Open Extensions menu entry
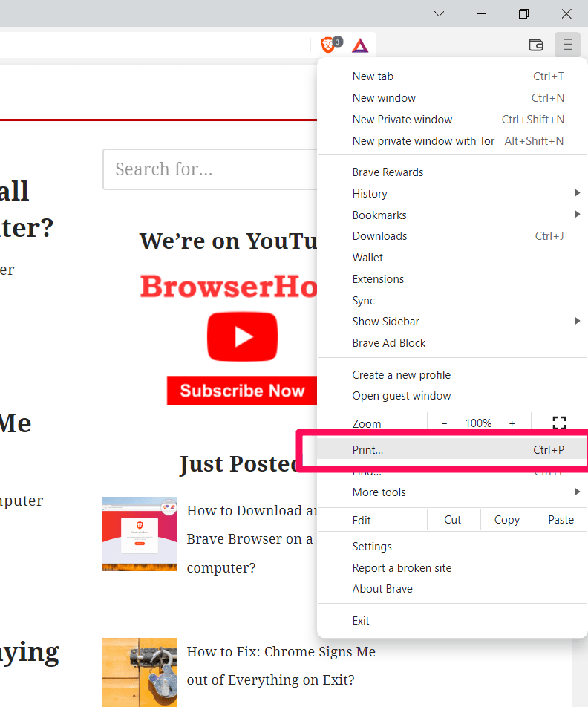 coord(452,279)
